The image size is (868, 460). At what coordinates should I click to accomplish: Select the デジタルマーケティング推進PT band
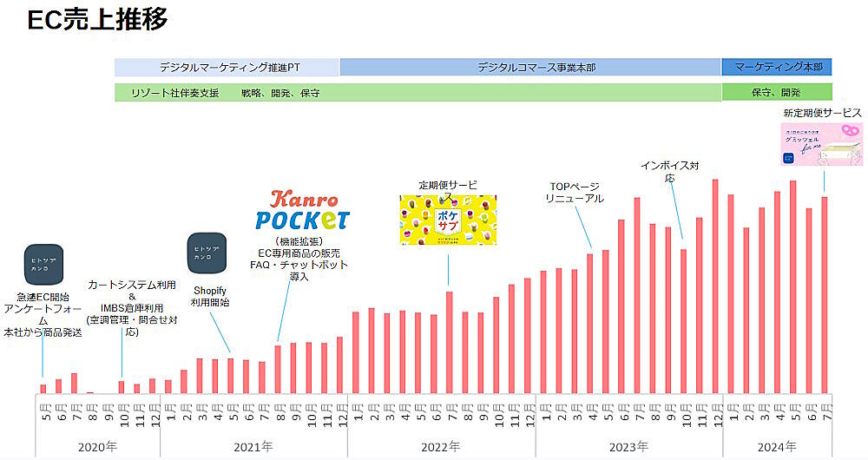click(x=227, y=68)
